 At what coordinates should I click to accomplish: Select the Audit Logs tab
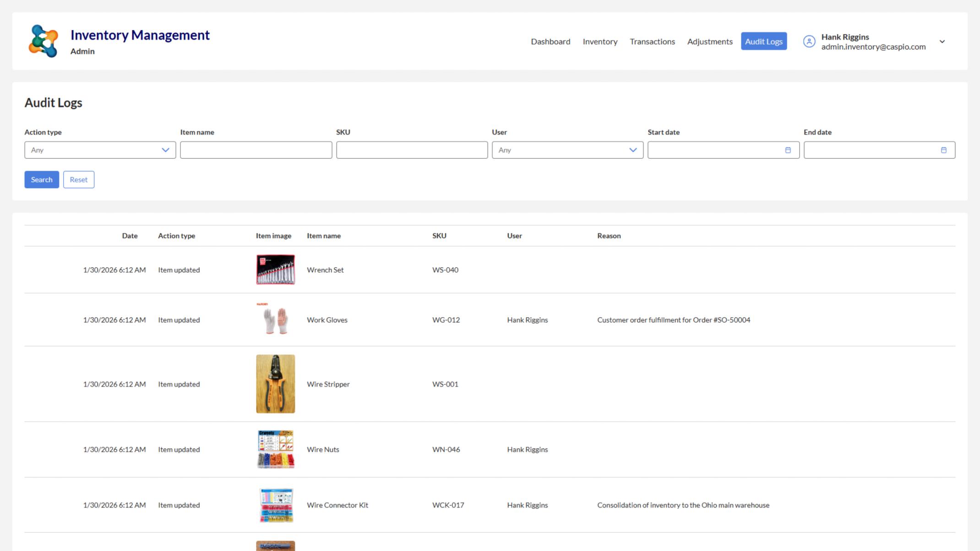[x=764, y=41]
